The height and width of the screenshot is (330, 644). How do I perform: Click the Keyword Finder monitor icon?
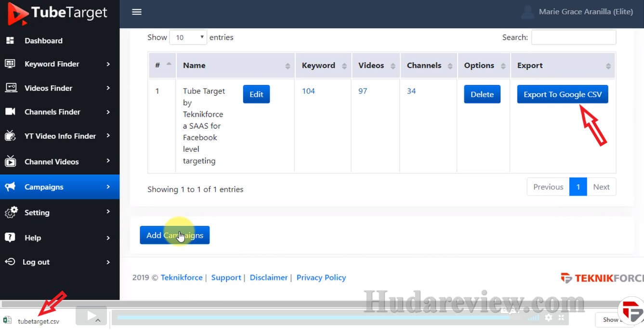10,64
